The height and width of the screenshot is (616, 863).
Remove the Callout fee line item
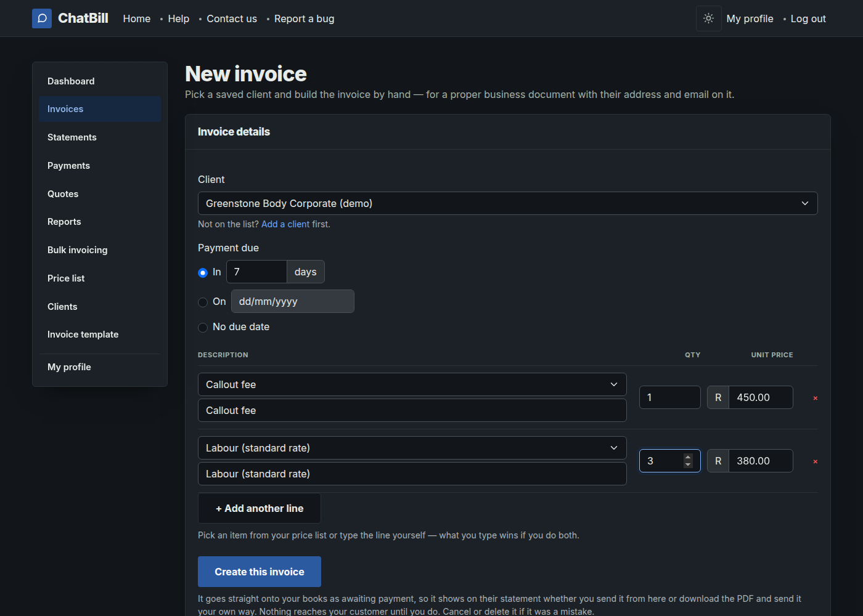(x=815, y=398)
